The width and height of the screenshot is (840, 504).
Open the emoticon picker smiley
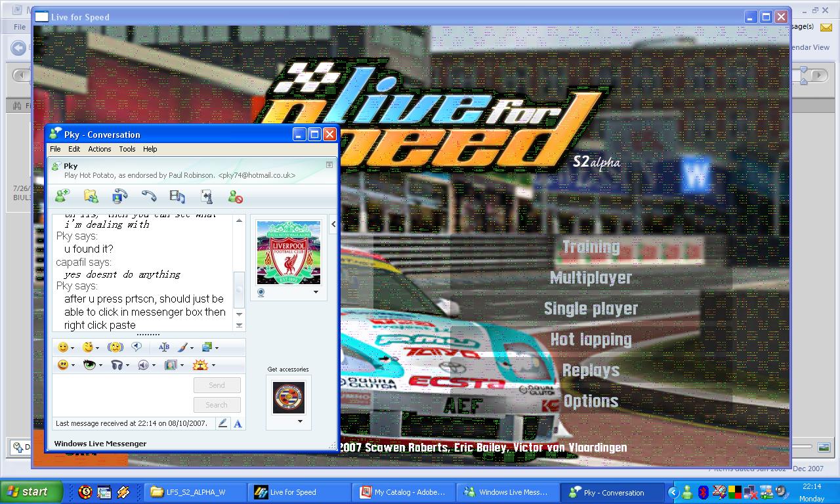(x=63, y=347)
